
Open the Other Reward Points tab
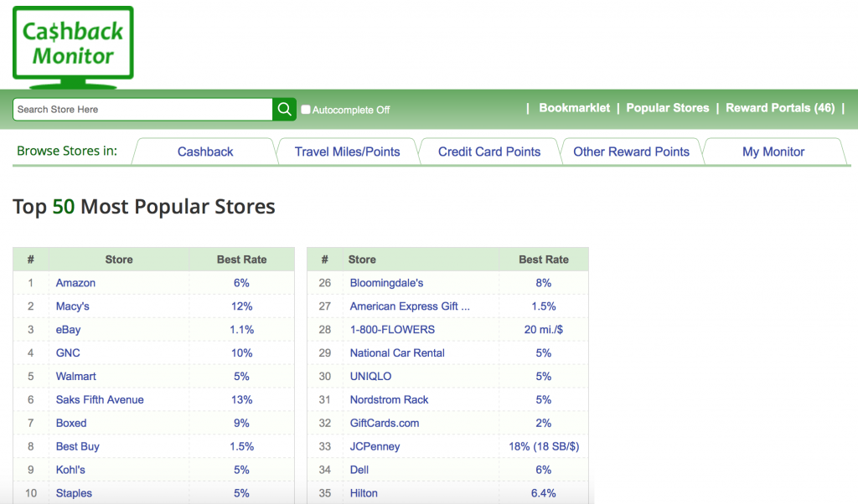point(632,152)
